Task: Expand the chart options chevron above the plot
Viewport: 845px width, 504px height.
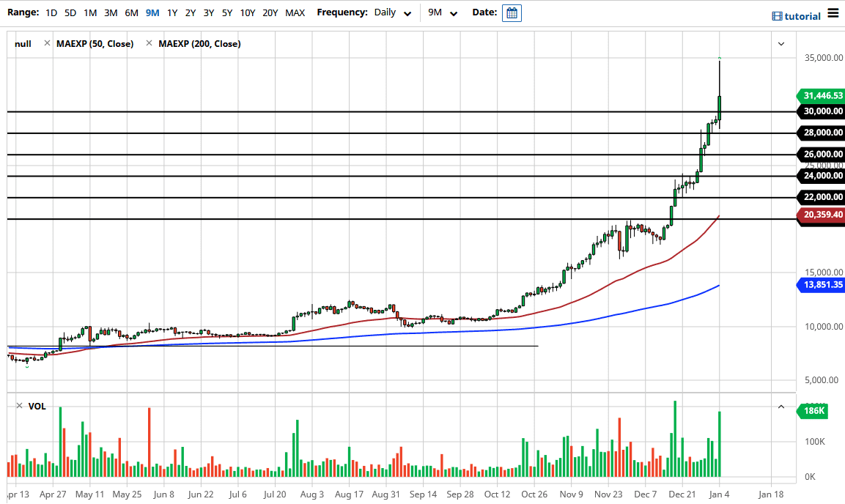Action: (781, 43)
